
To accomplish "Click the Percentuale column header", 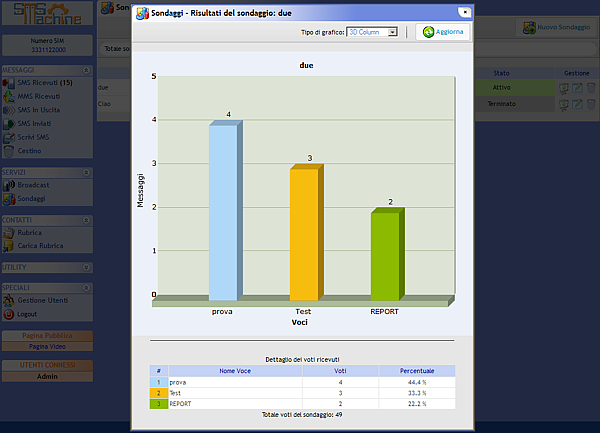I will pos(417,371).
